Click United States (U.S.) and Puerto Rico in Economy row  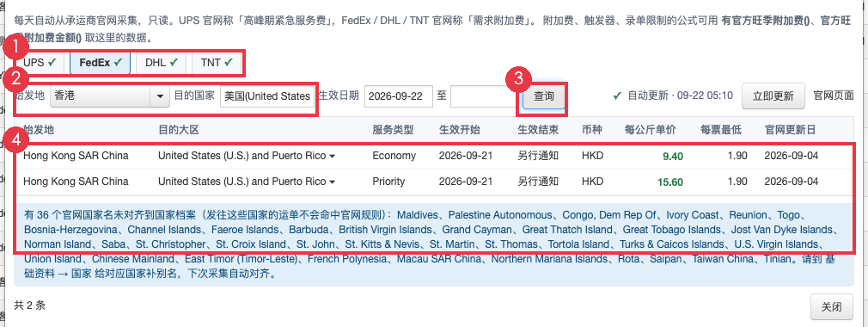point(241,156)
